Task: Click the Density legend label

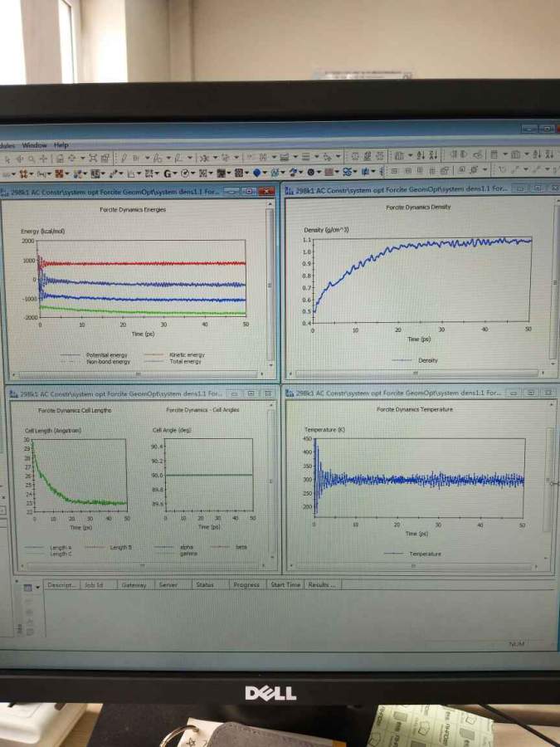Action: 427,360
